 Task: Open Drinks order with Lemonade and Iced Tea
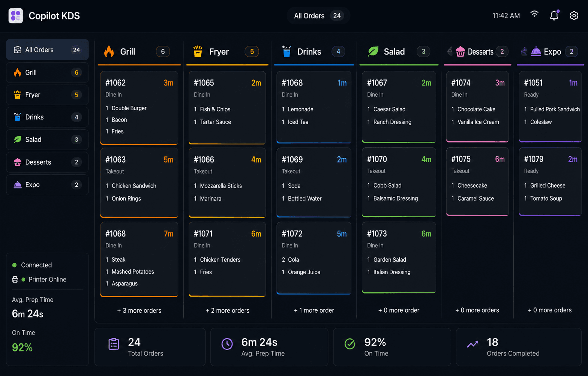(x=314, y=107)
